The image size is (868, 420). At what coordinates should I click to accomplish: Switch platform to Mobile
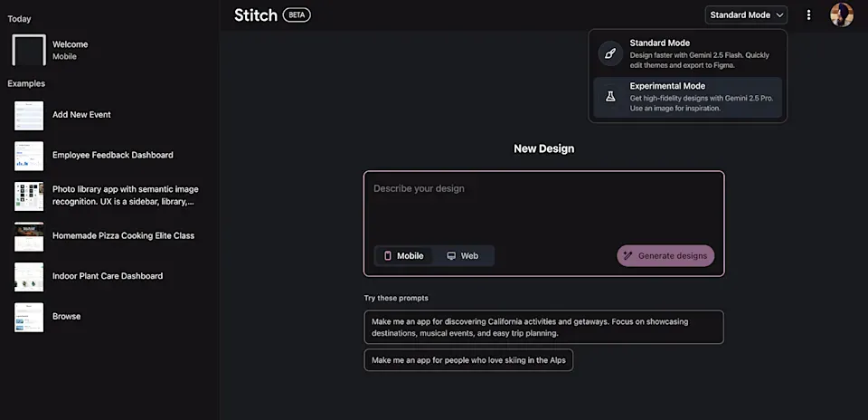coord(403,256)
